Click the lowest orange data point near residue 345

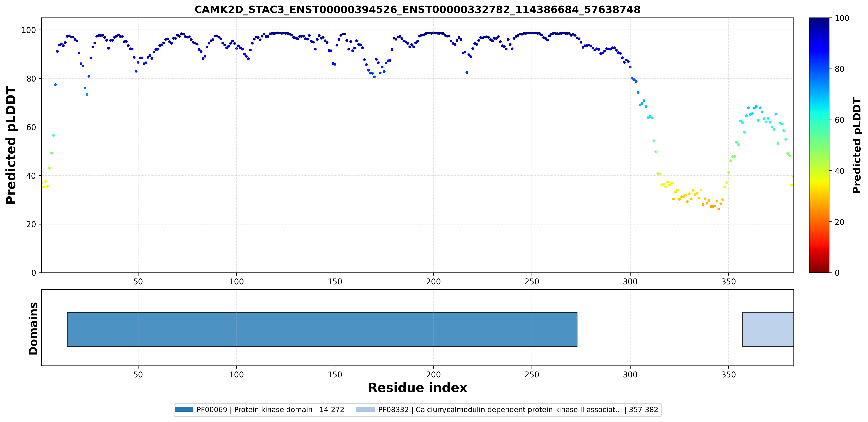point(719,209)
